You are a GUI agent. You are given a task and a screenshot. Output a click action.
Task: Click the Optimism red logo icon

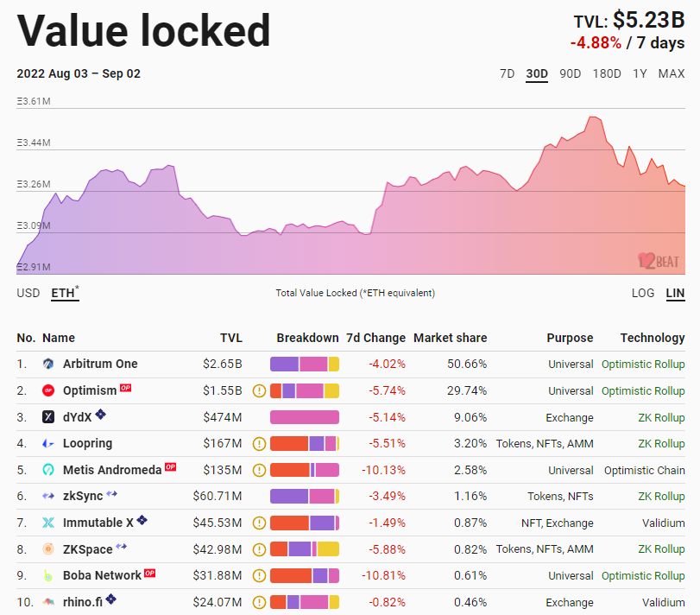(x=48, y=391)
